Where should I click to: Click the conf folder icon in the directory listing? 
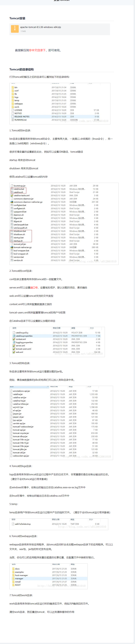[x=13, y=91]
